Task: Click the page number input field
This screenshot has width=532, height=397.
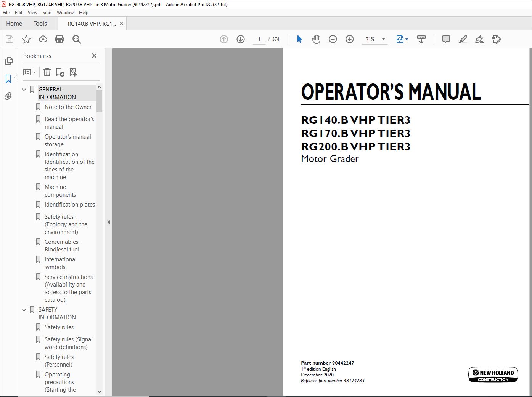Action: 259,39
